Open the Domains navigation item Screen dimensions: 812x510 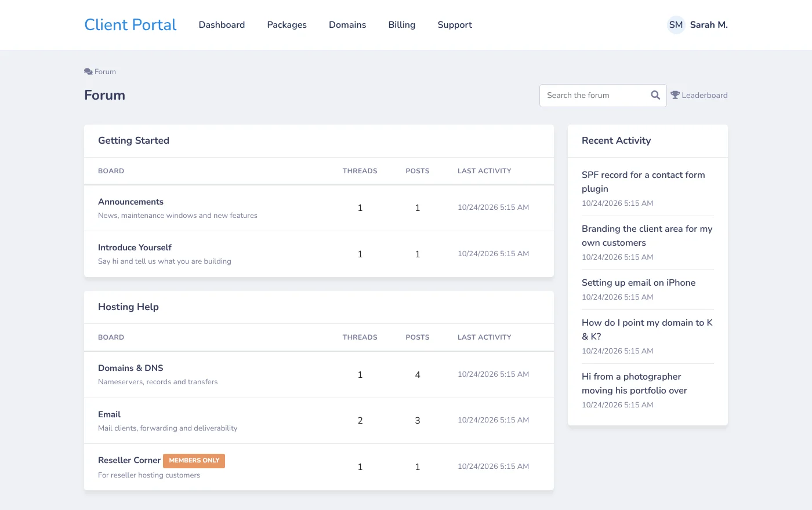[x=347, y=25]
